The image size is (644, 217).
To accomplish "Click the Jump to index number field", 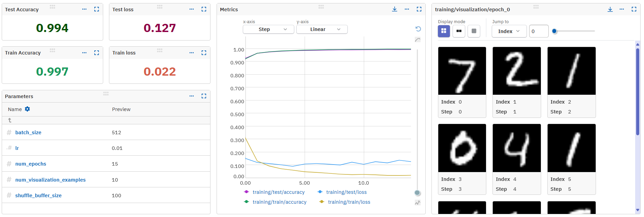I will click(539, 31).
